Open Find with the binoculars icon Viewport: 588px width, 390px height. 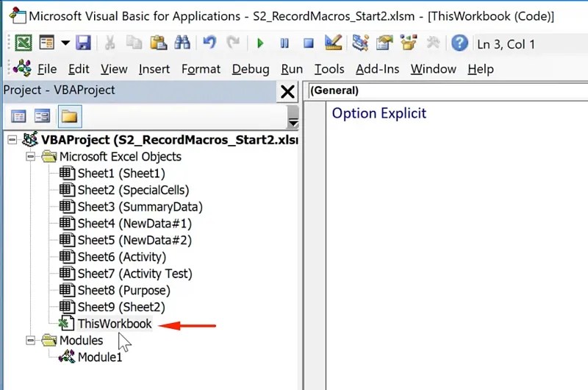pyautogui.click(x=182, y=43)
